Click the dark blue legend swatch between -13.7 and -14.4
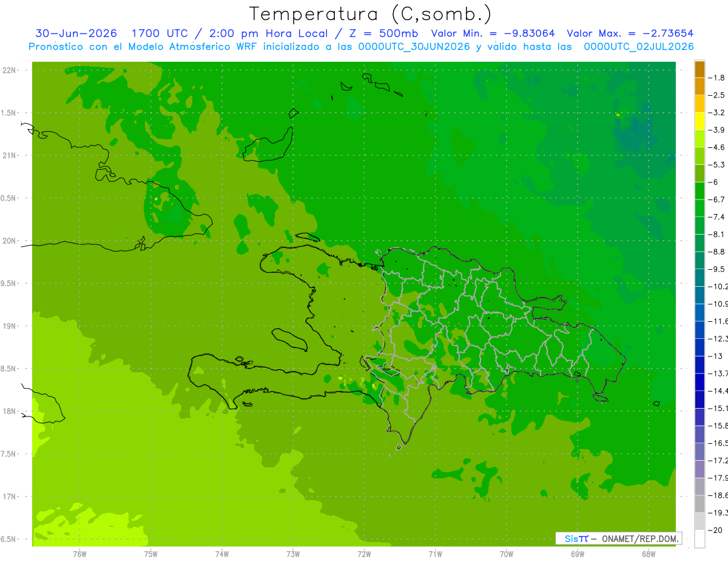Screen dimensions: 728x562 [x=699, y=382]
